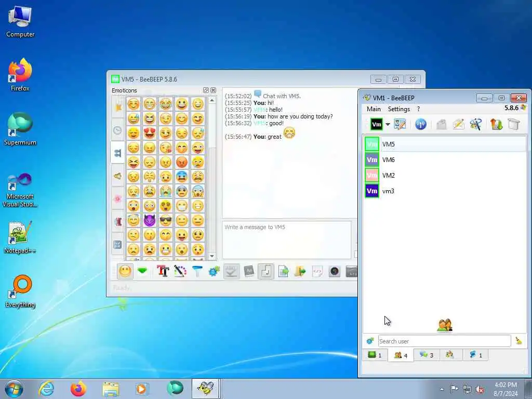Click the gray trash bin icon
532x399 pixels.
coord(514,125)
